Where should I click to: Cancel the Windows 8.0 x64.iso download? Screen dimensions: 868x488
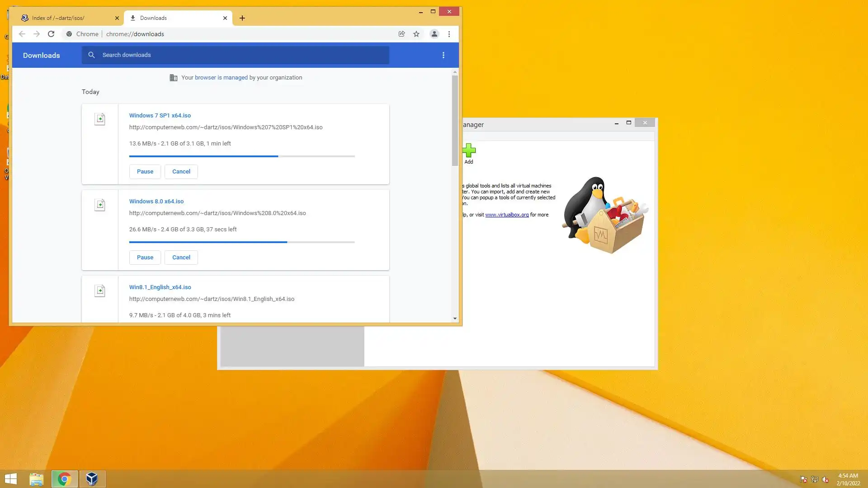click(181, 258)
